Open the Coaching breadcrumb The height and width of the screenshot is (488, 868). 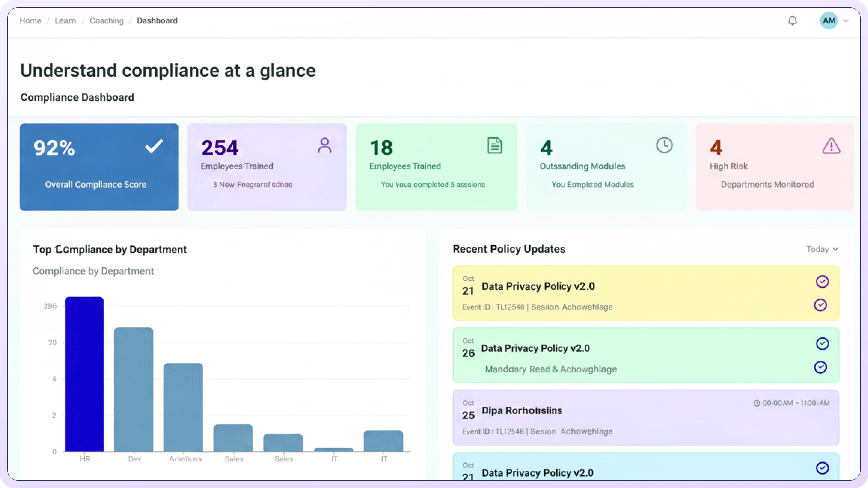pos(106,21)
